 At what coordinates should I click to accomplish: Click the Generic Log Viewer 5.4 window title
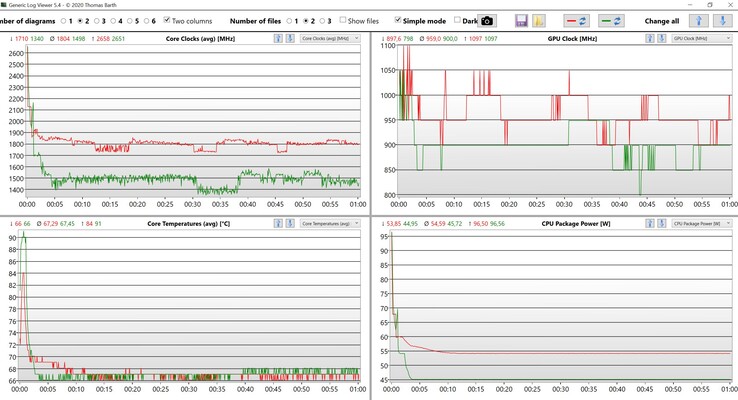63,5
